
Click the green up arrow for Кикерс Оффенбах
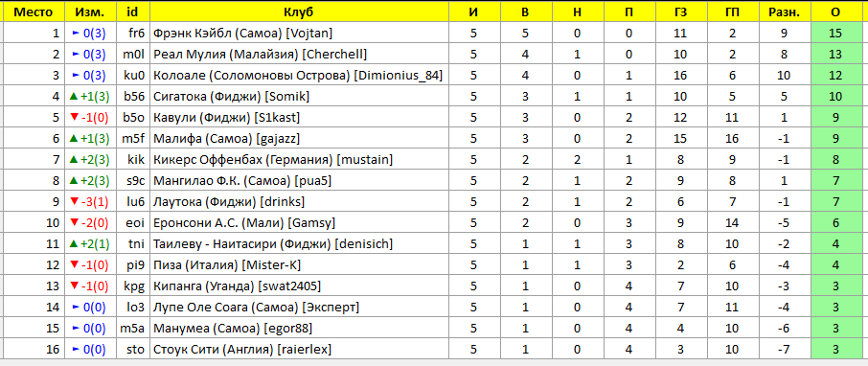click(x=73, y=160)
